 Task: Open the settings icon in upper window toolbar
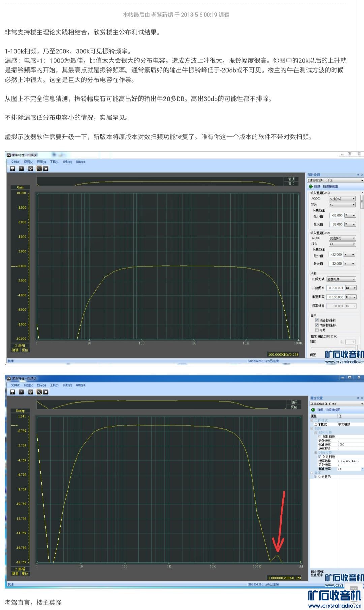click(x=31, y=169)
